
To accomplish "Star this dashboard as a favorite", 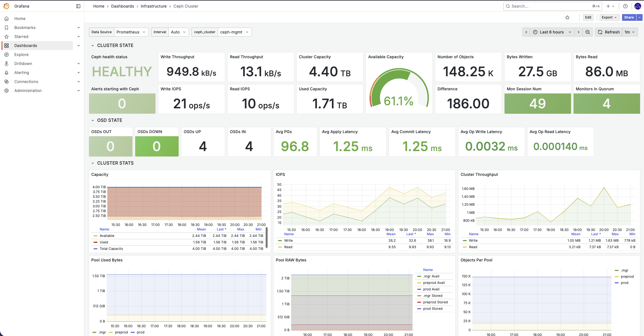I will (567, 17).
